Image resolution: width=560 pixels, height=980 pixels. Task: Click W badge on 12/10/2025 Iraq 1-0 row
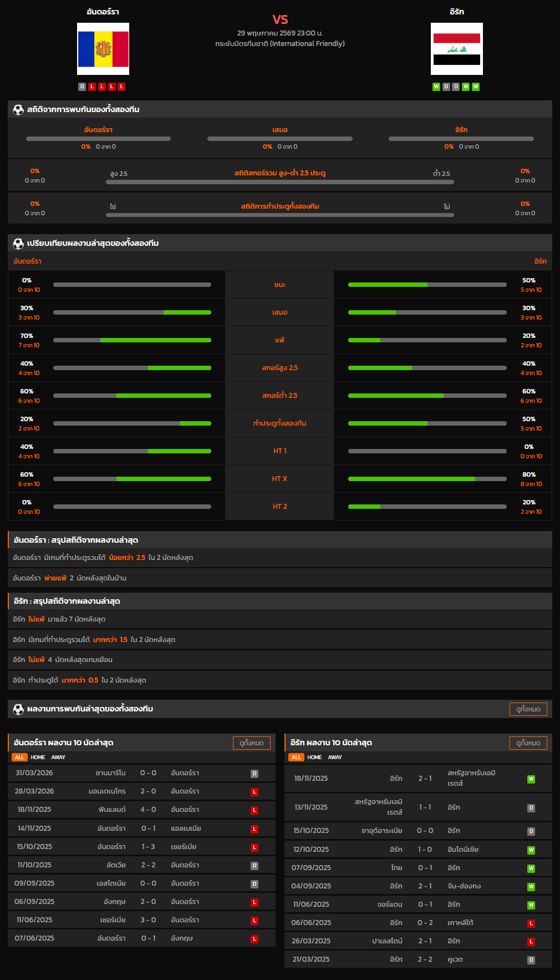[x=531, y=850]
